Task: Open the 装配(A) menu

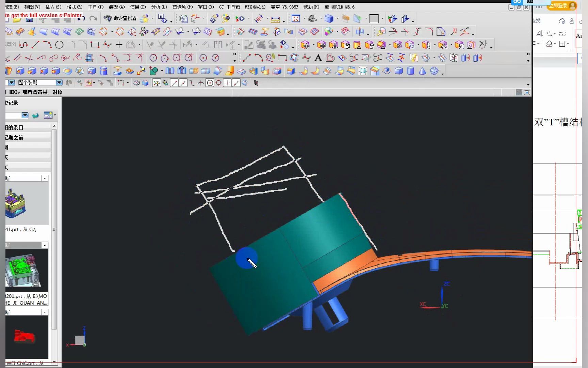Action: [117, 7]
